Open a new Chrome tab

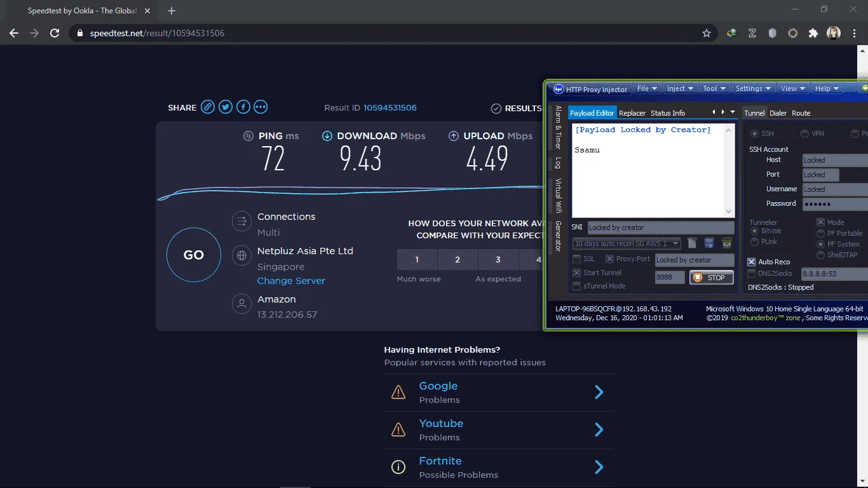(x=172, y=11)
